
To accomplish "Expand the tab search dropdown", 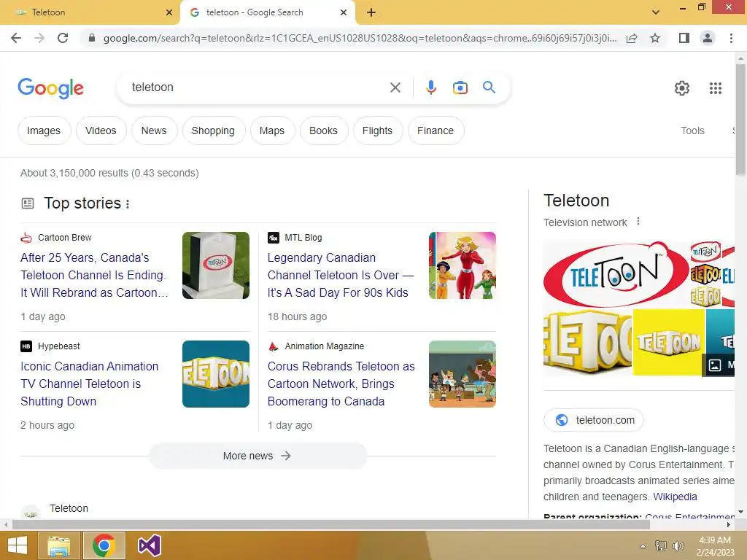I will tap(656, 12).
